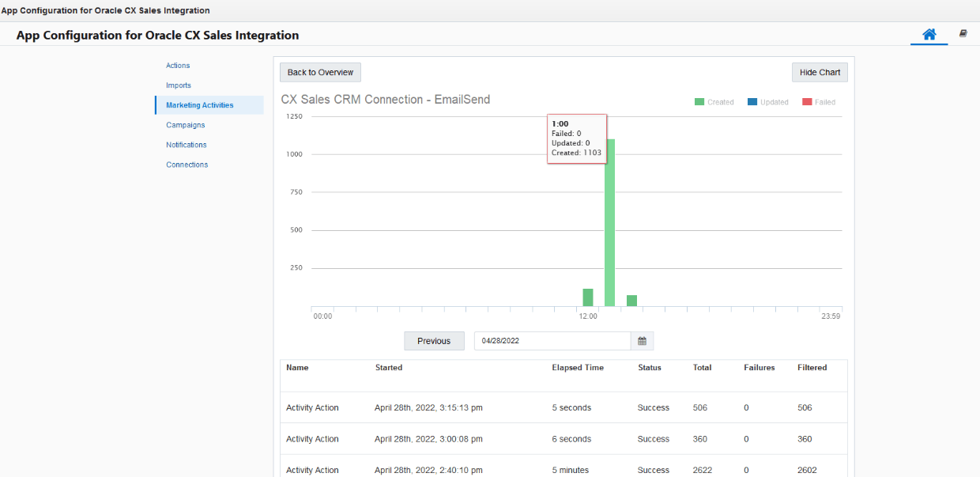This screenshot has width=980, height=477.
Task: Open the Connections section
Action: tap(187, 164)
